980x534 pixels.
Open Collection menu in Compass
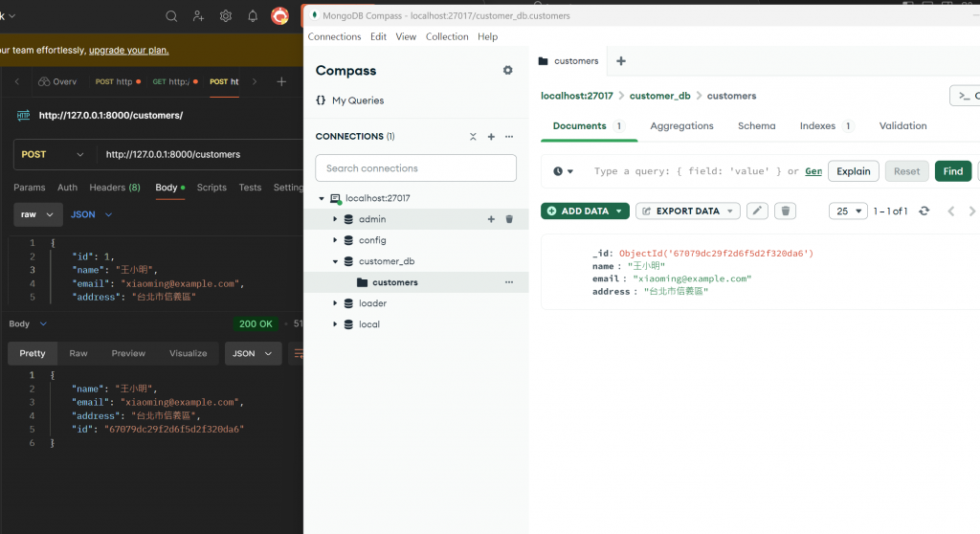click(x=447, y=36)
